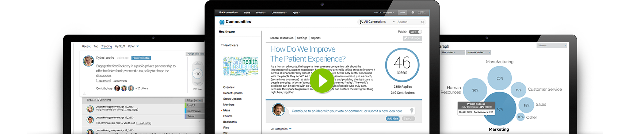Click the Manufacturing 20% bubble
The height and width of the screenshot is (134, 644).
500,78
